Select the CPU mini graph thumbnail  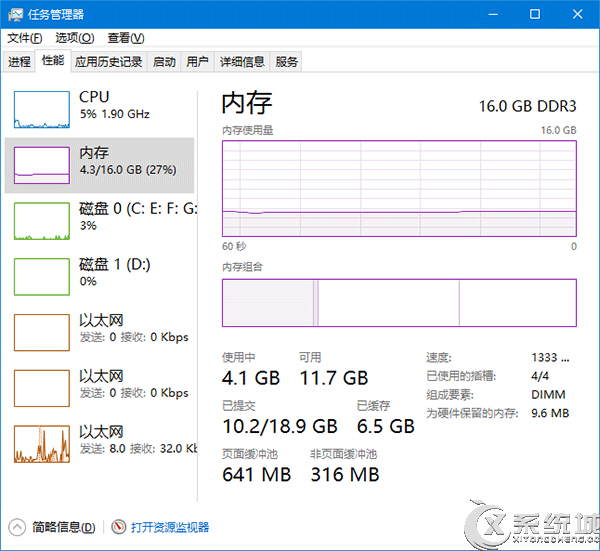[42, 109]
